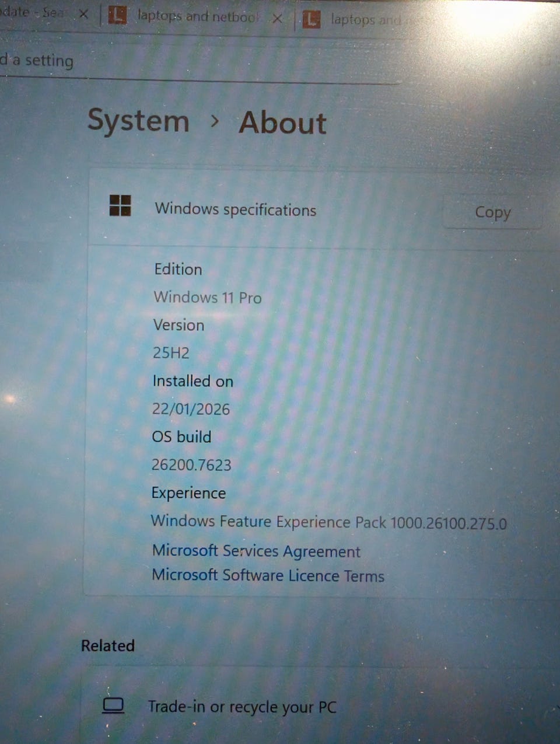Image resolution: width=560 pixels, height=744 pixels.
Task: Go back to System in the breadcrumb
Action: coord(138,121)
